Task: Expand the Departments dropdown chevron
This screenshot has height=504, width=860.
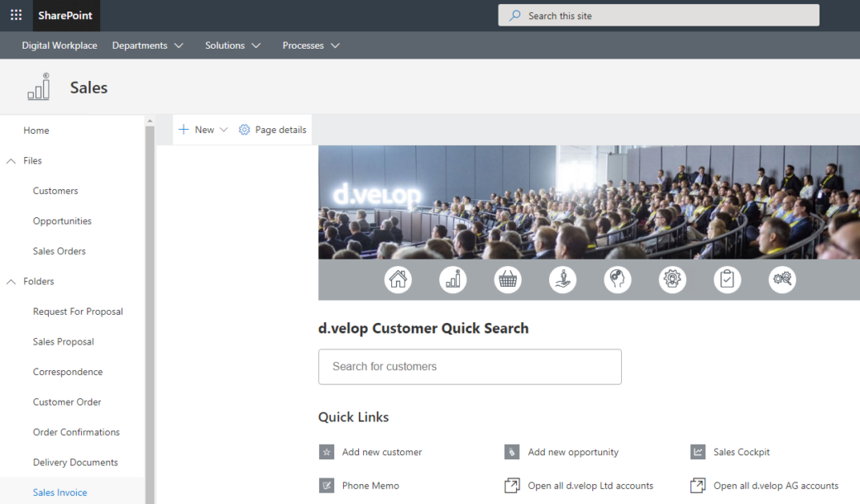Action: (179, 45)
